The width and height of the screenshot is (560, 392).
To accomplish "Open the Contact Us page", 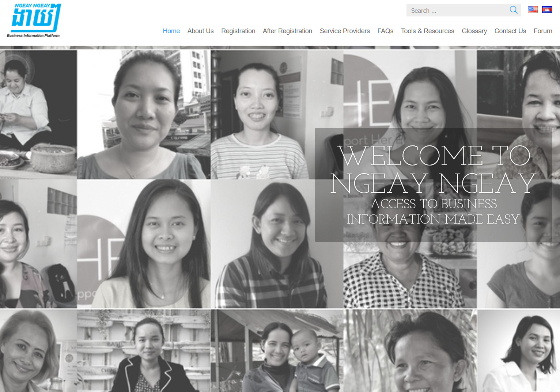I will tap(510, 31).
